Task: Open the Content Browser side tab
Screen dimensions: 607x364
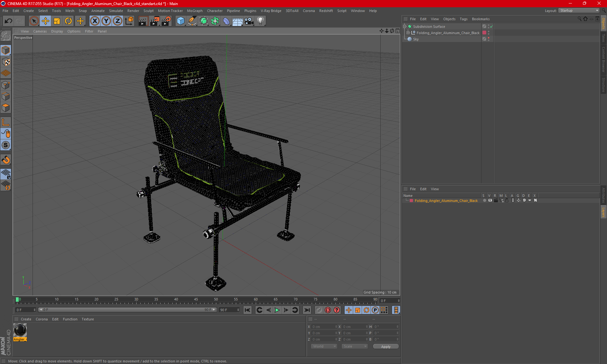Action: (604, 59)
